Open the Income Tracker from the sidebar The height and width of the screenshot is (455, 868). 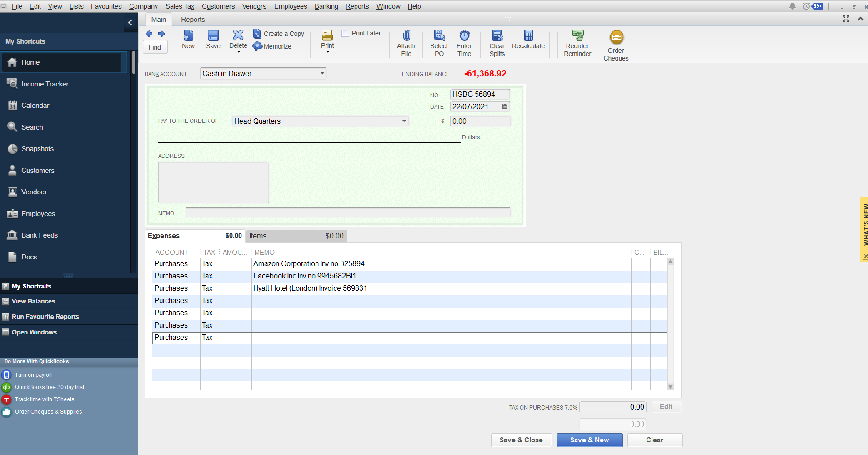coord(45,84)
